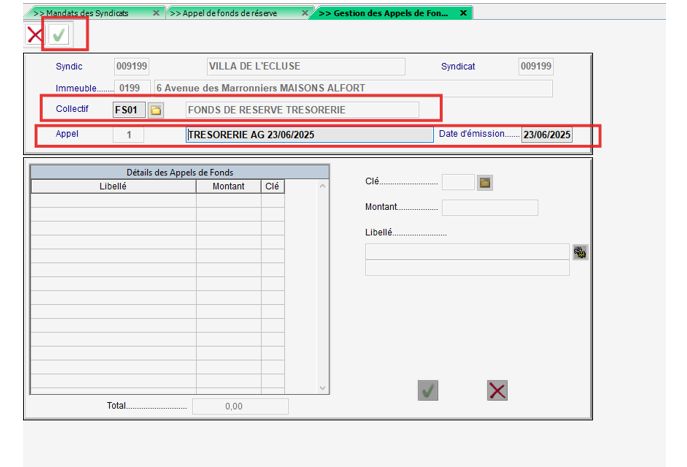Click the TRESORERIE AG appel label field
Screen dimensions: 687x467
[309, 135]
